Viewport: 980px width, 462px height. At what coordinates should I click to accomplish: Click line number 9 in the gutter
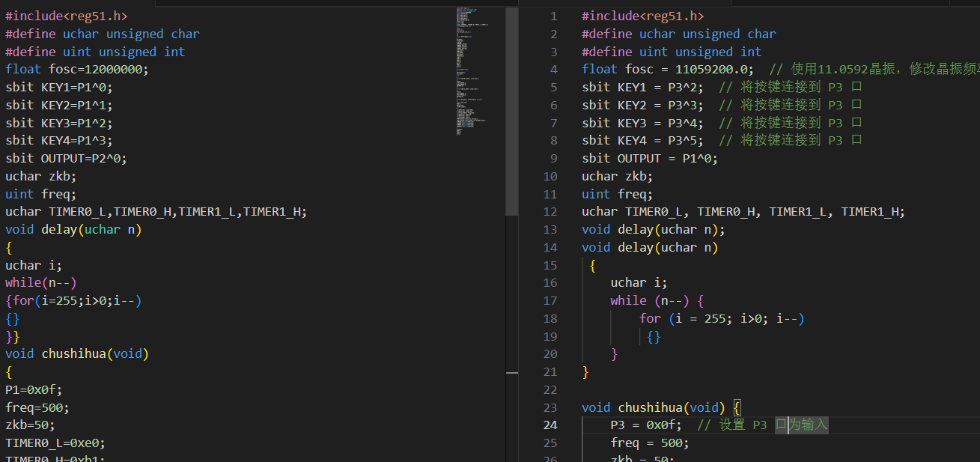pyautogui.click(x=553, y=158)
